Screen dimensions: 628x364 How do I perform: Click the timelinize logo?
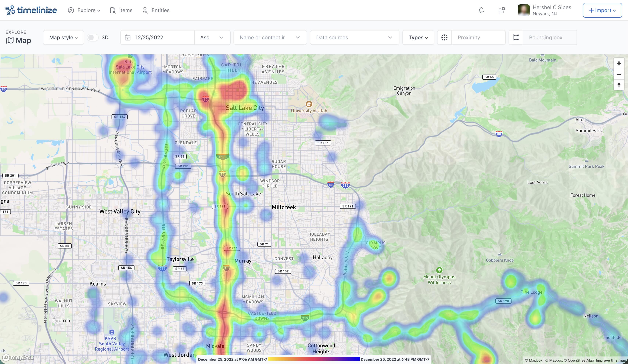[31, 10]
